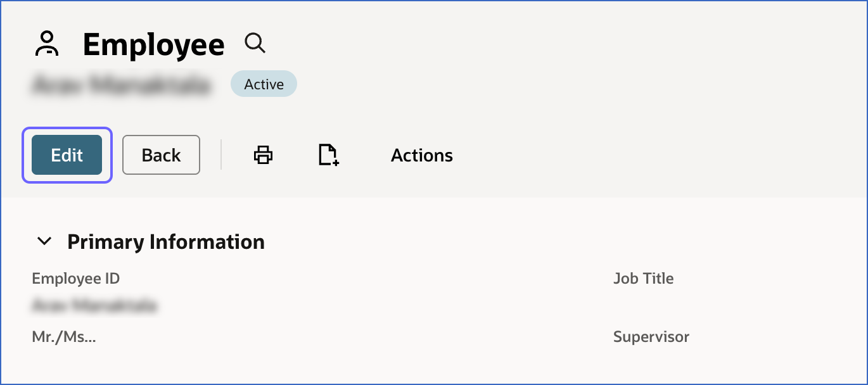Click blank toolbar area right of Actions
This screenshot has width=868, height=385.
(x=634, y=155)
